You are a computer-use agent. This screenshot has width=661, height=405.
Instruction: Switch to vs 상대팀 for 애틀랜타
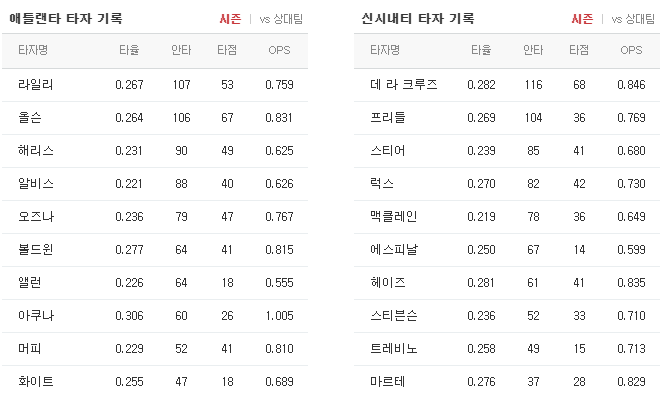pyautogui.click(x=281, y=19)
